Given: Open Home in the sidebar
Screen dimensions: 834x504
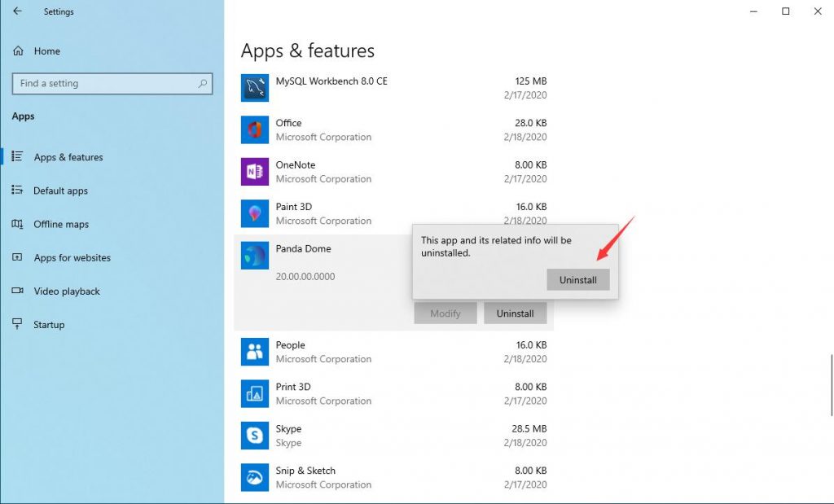Looking at the screenshot, I should point(46,51).
